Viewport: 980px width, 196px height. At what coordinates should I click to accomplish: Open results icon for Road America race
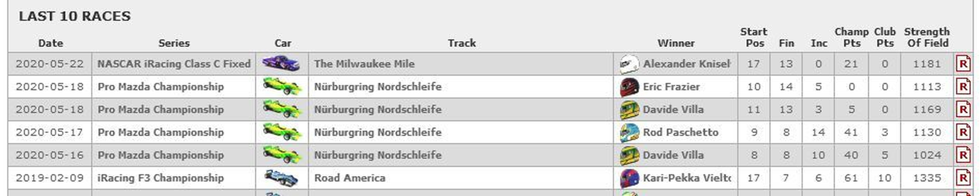963,178
